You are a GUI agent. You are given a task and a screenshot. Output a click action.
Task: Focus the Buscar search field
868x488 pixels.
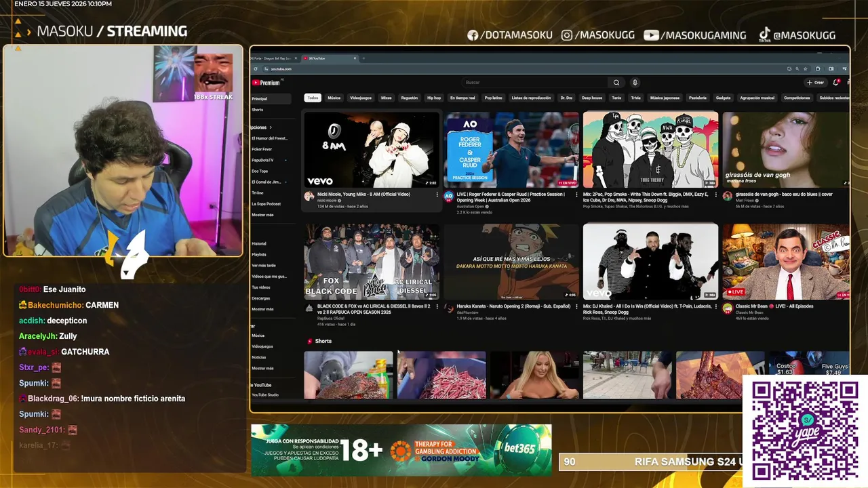pyautogui.click(x=536, y=83)
